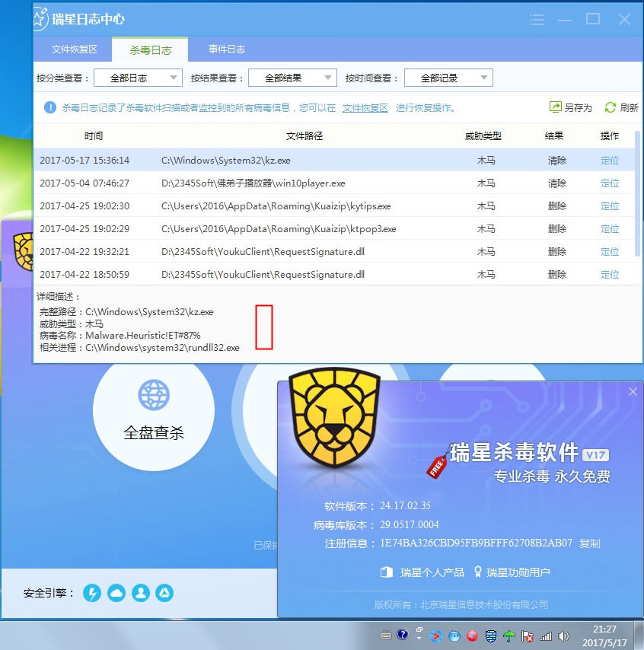Screen dimensions: 644x650
Task: Switch to the 杀毒日志 tab
Action: pos(150,49)
